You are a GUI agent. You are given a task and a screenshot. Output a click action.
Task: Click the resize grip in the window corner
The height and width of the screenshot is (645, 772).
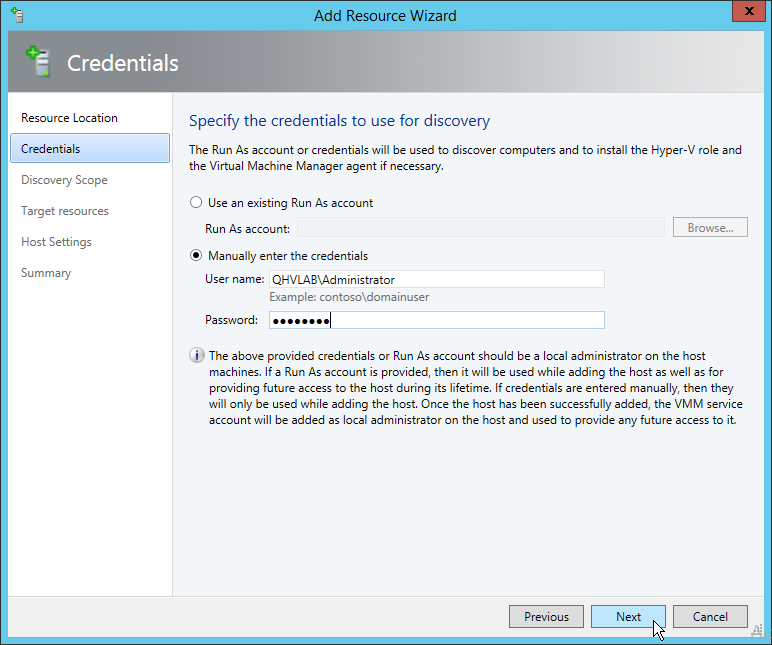click(756, 630)
